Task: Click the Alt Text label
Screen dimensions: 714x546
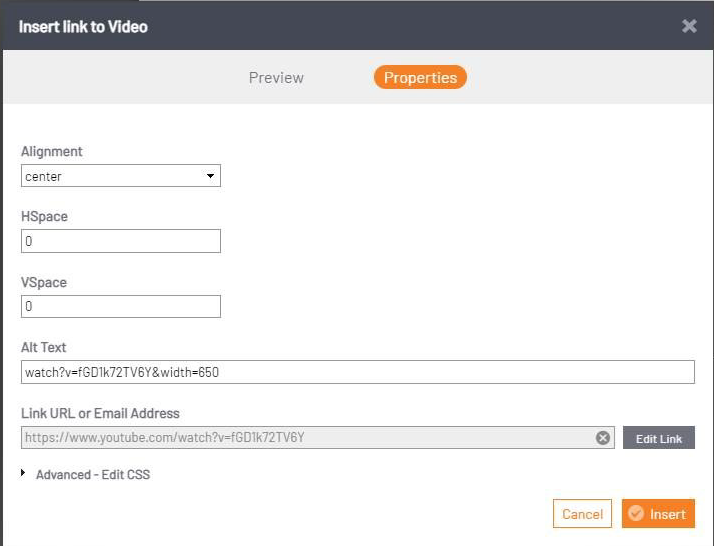Action: pos(44,347)
